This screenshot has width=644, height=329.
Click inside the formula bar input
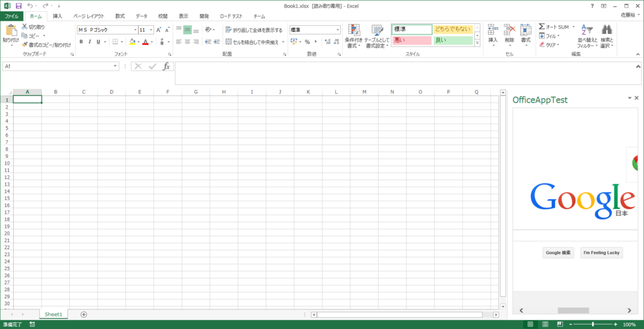coord(404,74)
